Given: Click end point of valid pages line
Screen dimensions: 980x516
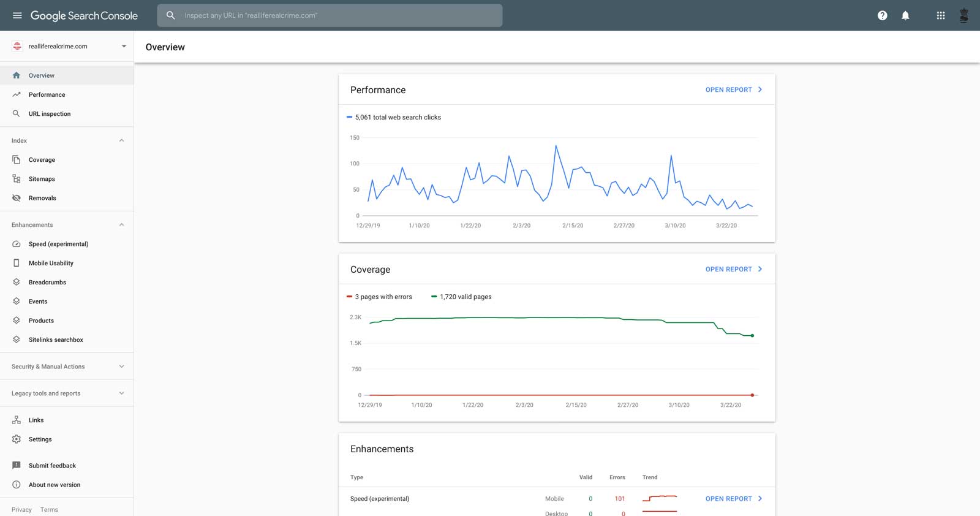Looking at the screenshot, I should (752, 336).
